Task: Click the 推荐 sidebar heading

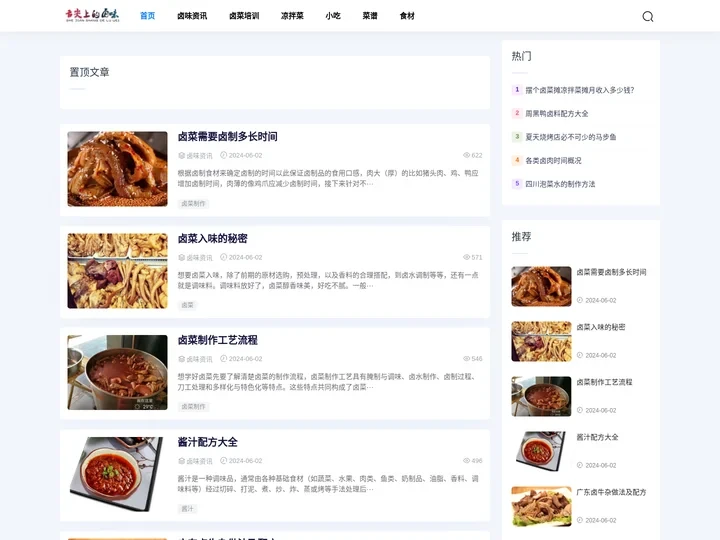Action: tap(522, 236)
